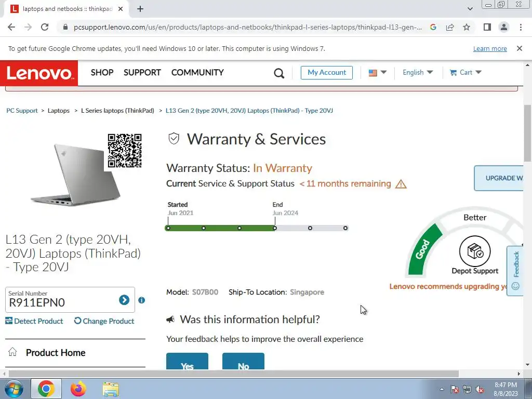The image size is (532, 399).
Task: Click the Lenovo logo
Action: (x=39, y=73)
